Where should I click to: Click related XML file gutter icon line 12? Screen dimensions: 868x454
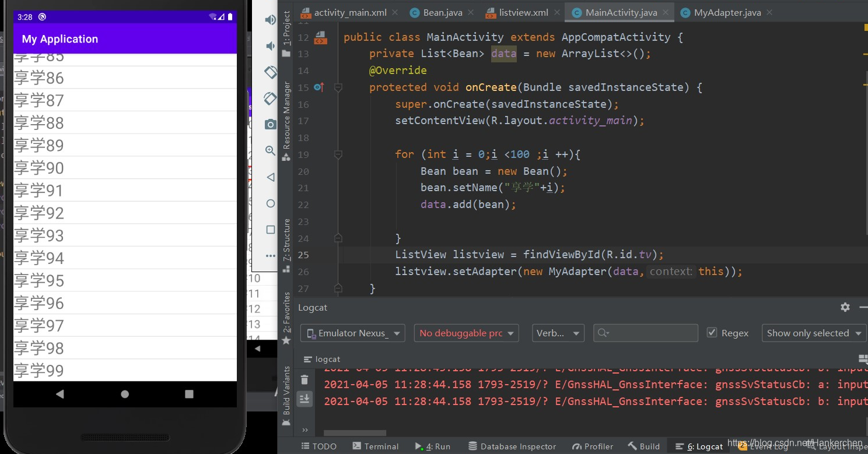(x=320, y=38)
